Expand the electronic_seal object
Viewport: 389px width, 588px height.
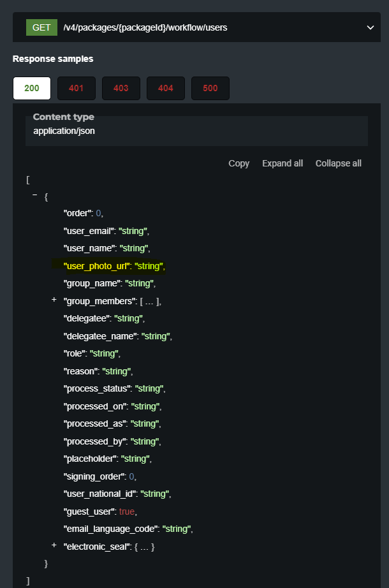point(54,545)
